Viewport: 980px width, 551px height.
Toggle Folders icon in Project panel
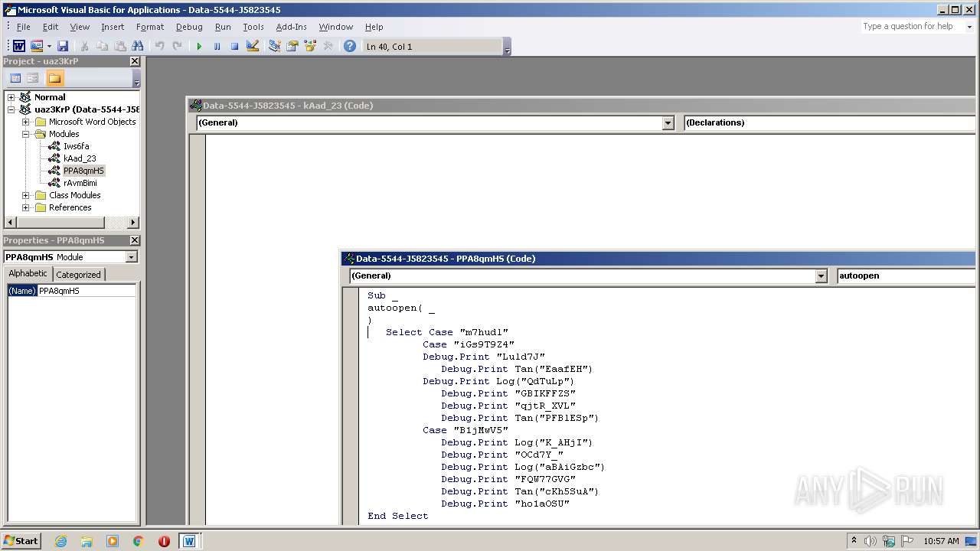54,78
